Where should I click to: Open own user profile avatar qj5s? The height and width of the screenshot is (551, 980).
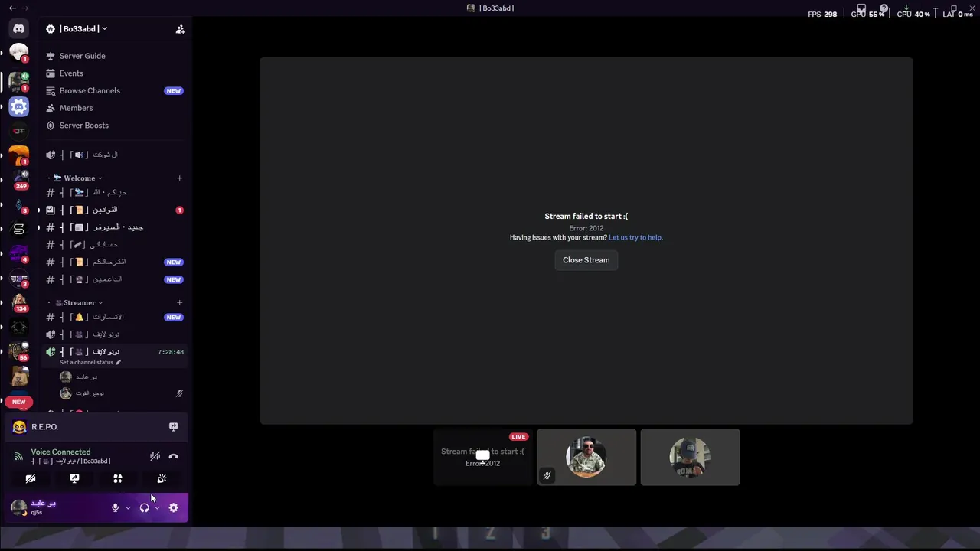point(19,507)
